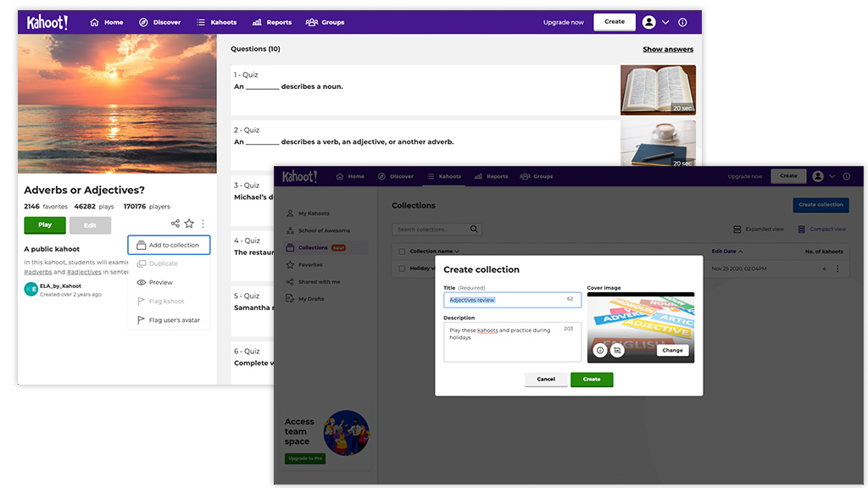Image resolution: width=868 pixels, height=488 pixels.
Task: Open the three-dot menu for the Holiday row
Action: coord(837,269)
